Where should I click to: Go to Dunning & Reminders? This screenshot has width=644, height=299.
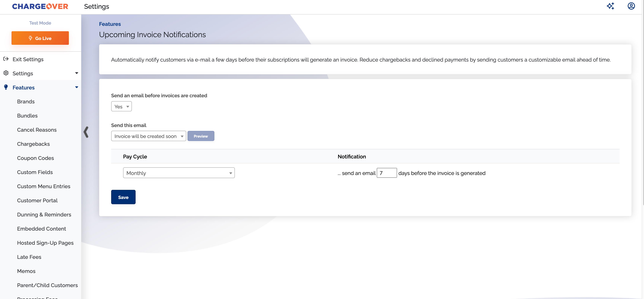(x=44, y=215)
